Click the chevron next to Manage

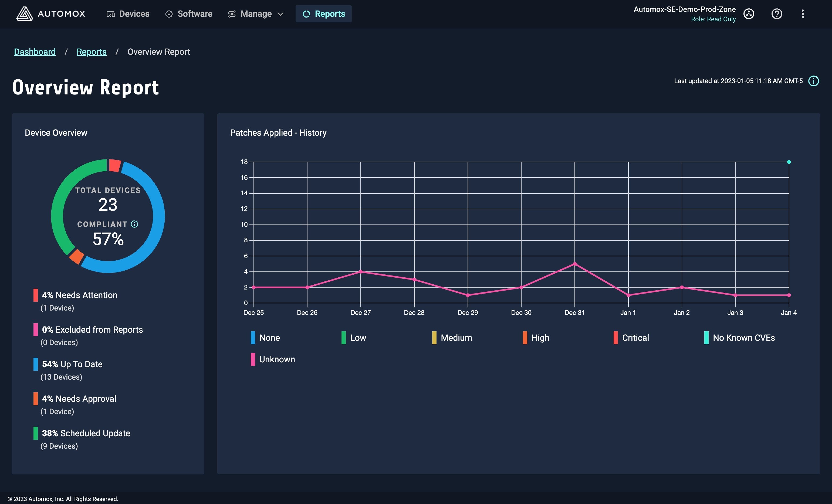[x=280, y=14]
